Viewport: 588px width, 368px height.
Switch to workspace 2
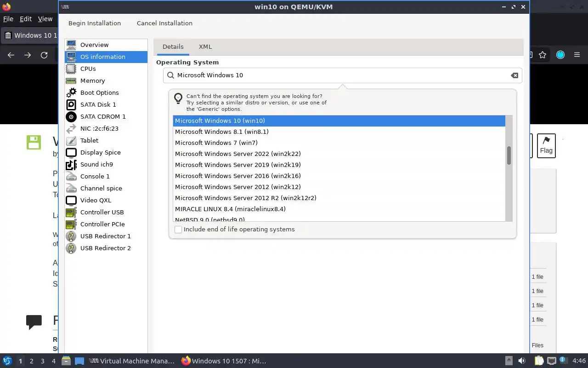[32, 361]
